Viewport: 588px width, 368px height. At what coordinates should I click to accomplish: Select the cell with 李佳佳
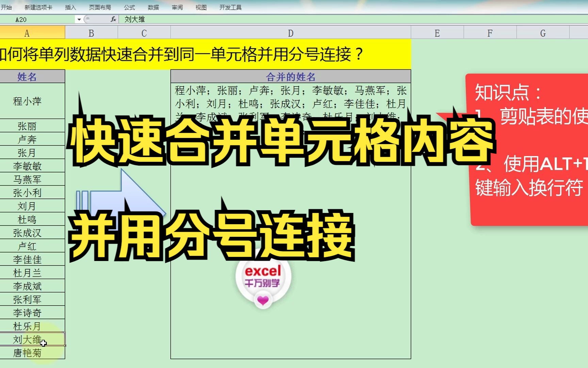coord(32,259)
